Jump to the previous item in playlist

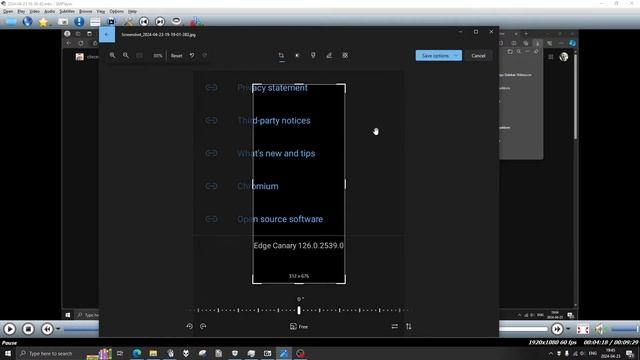(144, 22)
